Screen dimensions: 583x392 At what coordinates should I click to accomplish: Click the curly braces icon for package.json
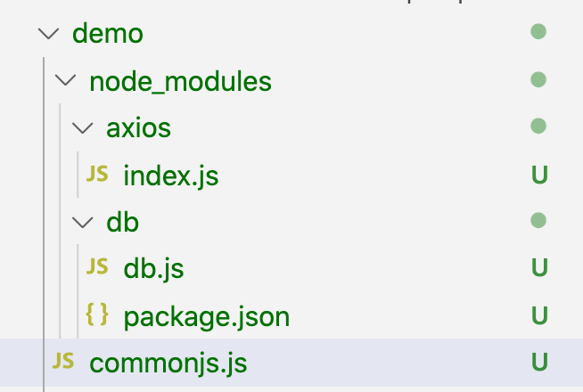point(97,314)
